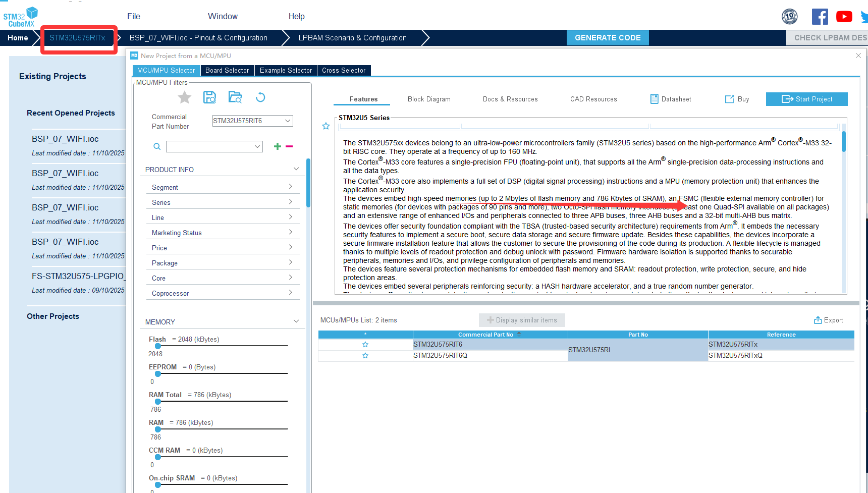Click the CCM RAM slider handle

[158, 457]
